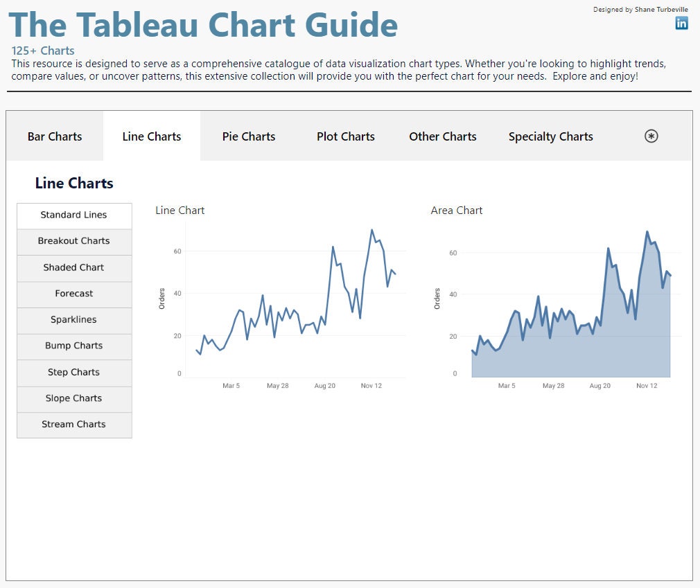The image size is (700, 588).
Task: Display the Bump Charts examples
Action: click(74, 346)
